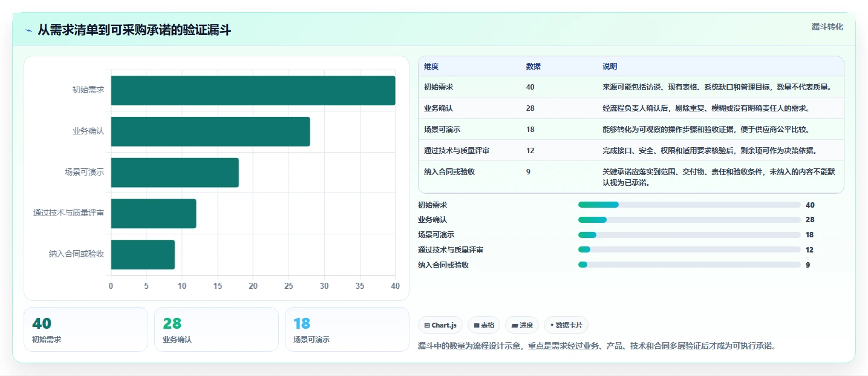Click progress list label 初始需求

point(432,205)
